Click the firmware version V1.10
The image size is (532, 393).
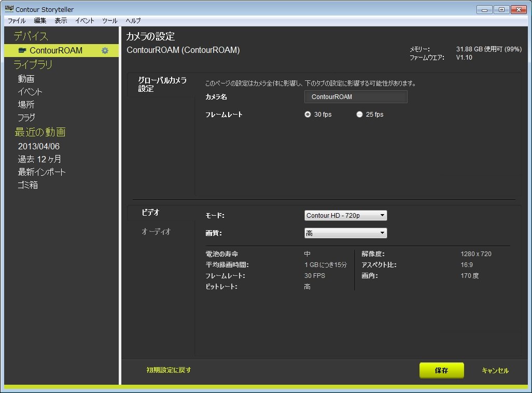464,58
